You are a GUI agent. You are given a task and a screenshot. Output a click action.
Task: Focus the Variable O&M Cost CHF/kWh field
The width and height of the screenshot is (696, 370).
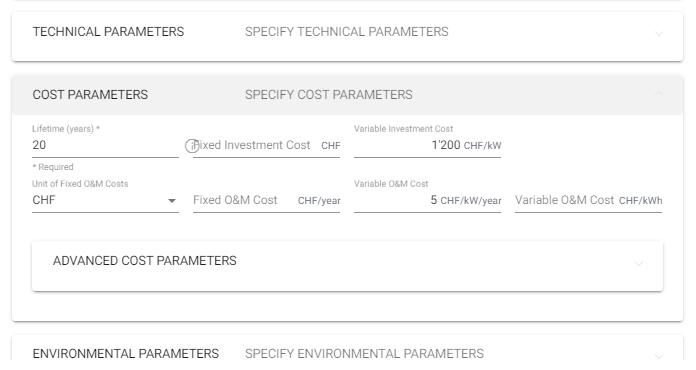click(x=588, y=201)
